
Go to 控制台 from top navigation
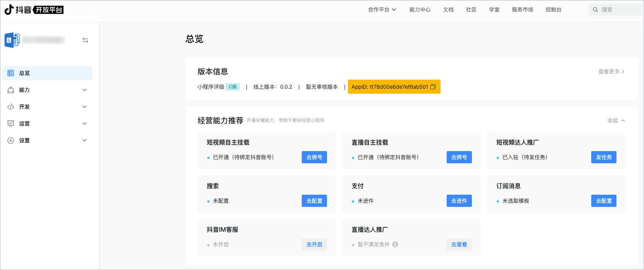pos(553,10)
